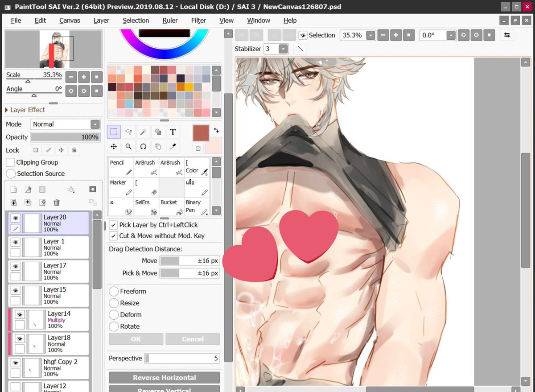Select the Deform transform option
535x392 pixels.
coord(114,314)
